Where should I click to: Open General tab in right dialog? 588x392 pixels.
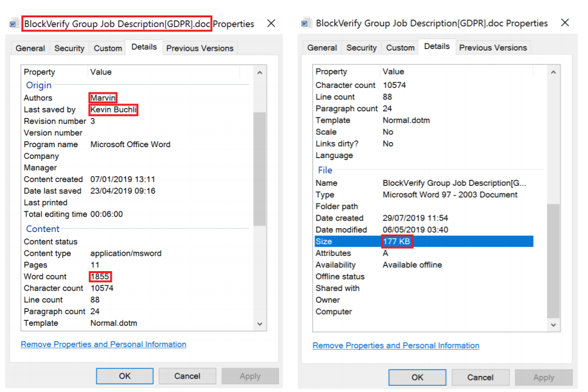(322, 48)
